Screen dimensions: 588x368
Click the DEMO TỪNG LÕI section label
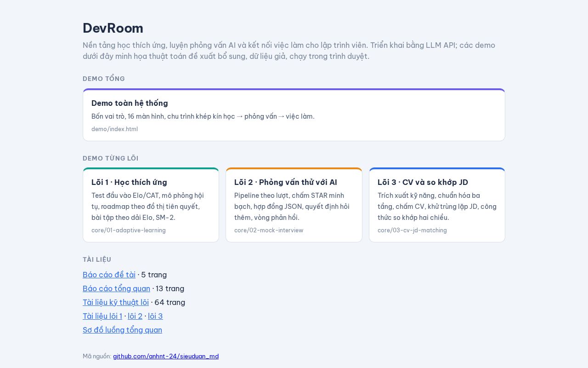pos(111,158)
